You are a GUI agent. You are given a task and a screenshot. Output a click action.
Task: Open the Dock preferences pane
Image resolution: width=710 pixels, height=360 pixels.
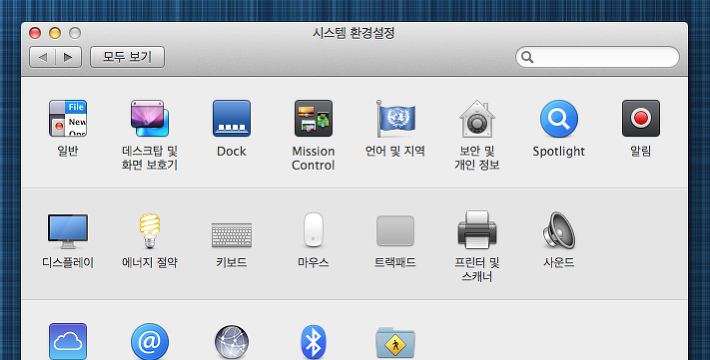tap(232, 119)
